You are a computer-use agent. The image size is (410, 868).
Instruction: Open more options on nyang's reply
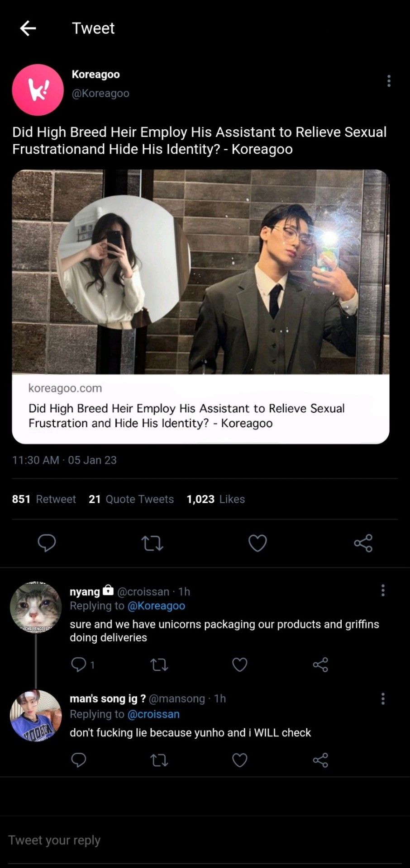coord(383,590)
